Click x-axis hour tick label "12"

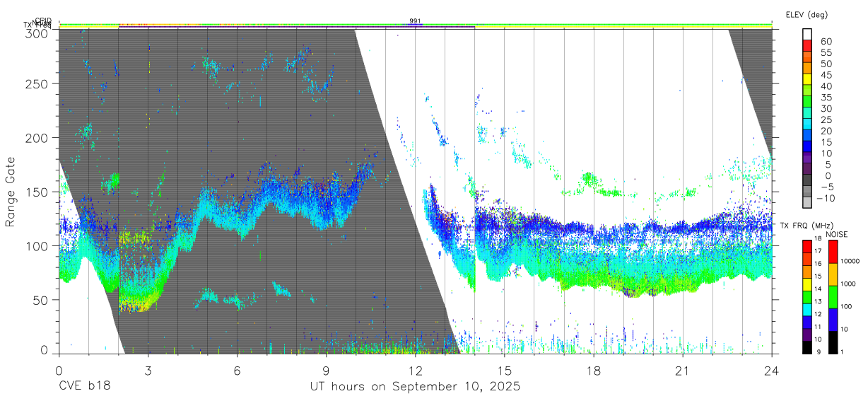click(x=416, y=371)
